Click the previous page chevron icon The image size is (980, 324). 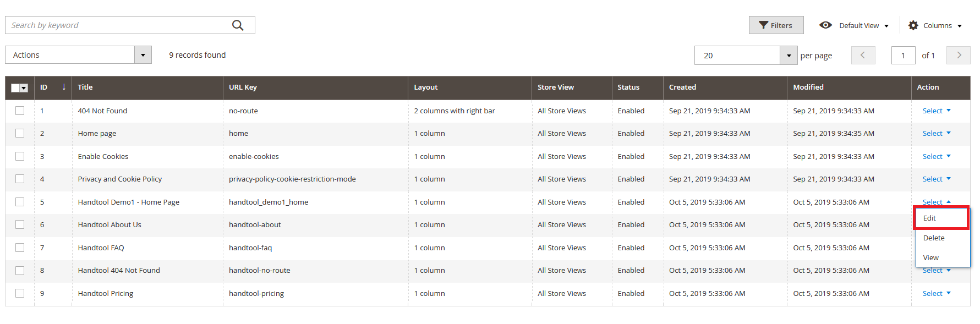tap(863, 55)
